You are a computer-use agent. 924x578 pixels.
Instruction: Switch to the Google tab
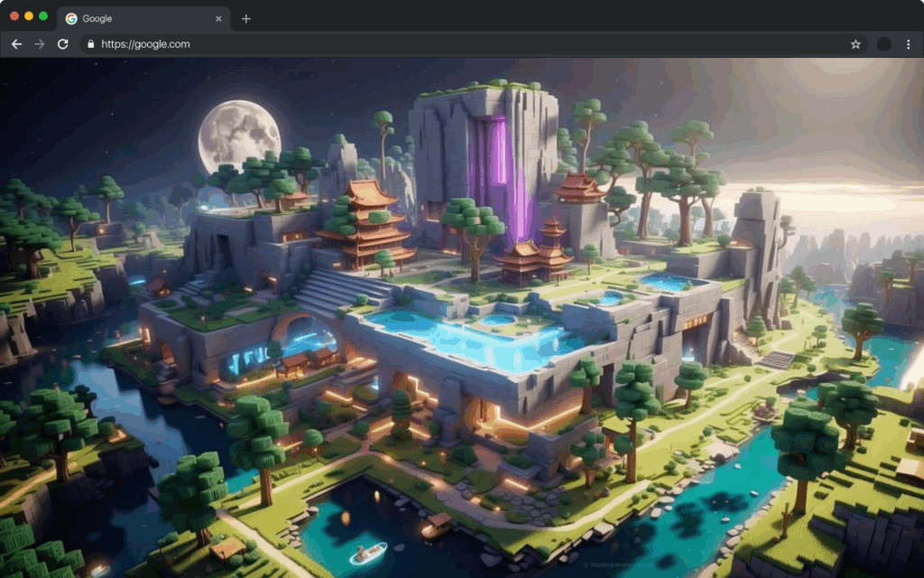[x=135, y=18]
